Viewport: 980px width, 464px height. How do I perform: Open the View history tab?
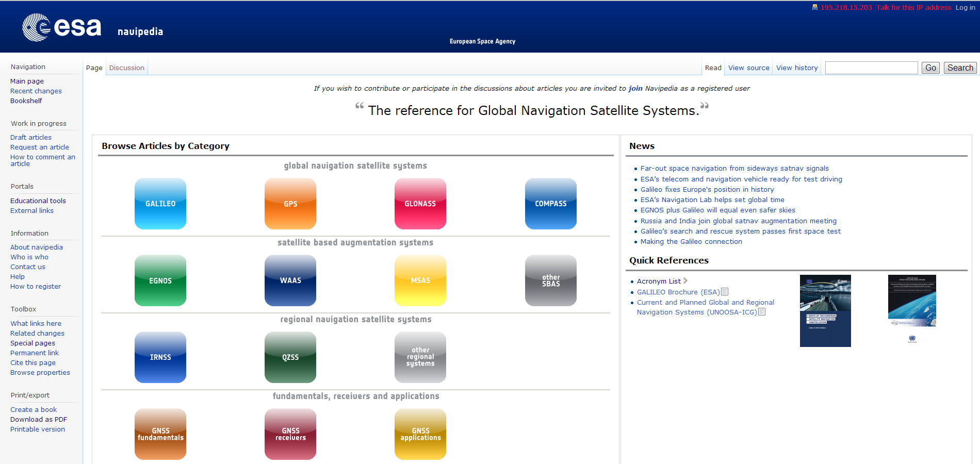coord(797,68)
